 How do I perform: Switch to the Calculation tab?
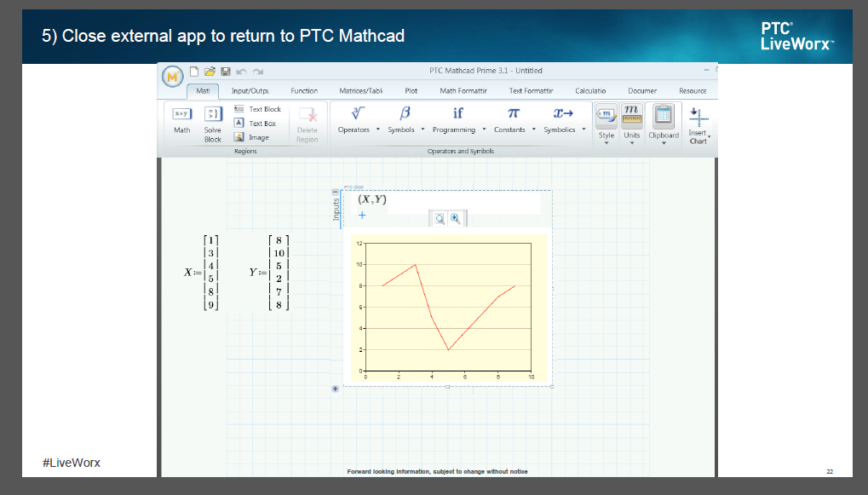[590, 91]
